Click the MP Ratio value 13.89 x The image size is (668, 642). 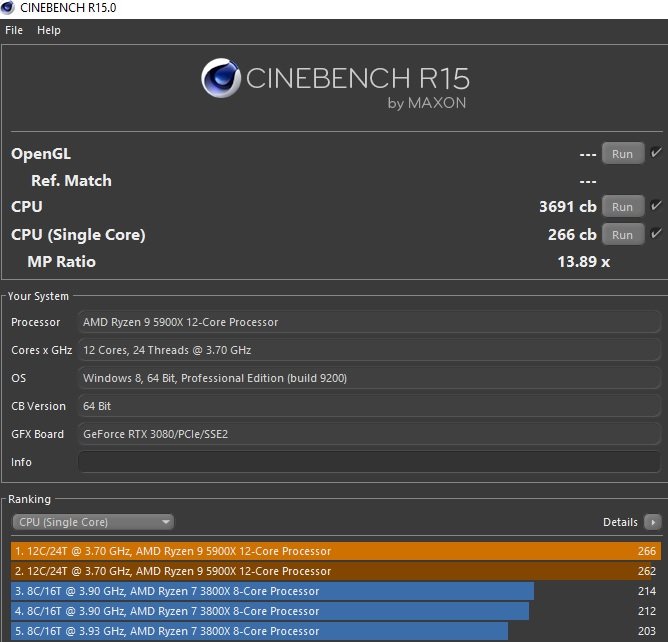(584, 262)
